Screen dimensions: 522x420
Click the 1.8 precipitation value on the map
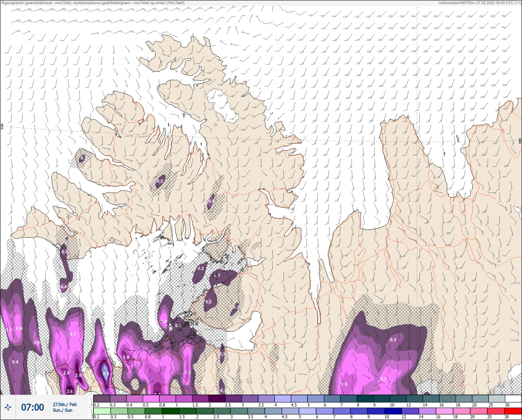click(126, 357)
